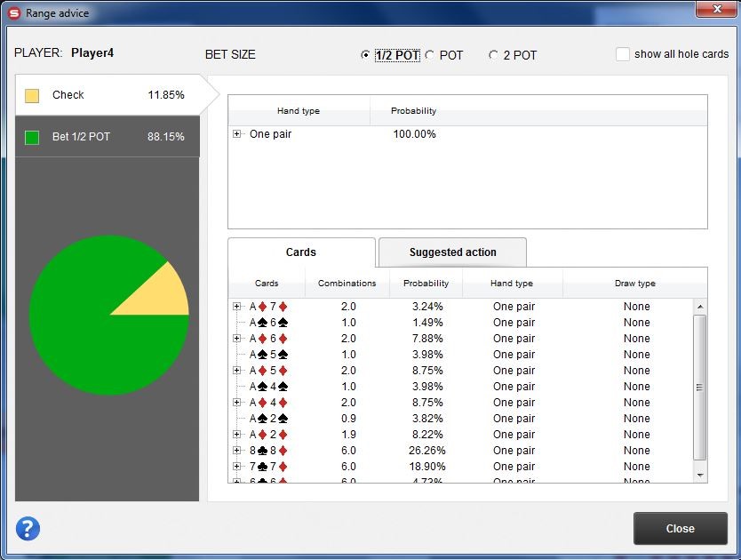Choose the 2 POT bet size
741x560 pixels.
point(493,55)
